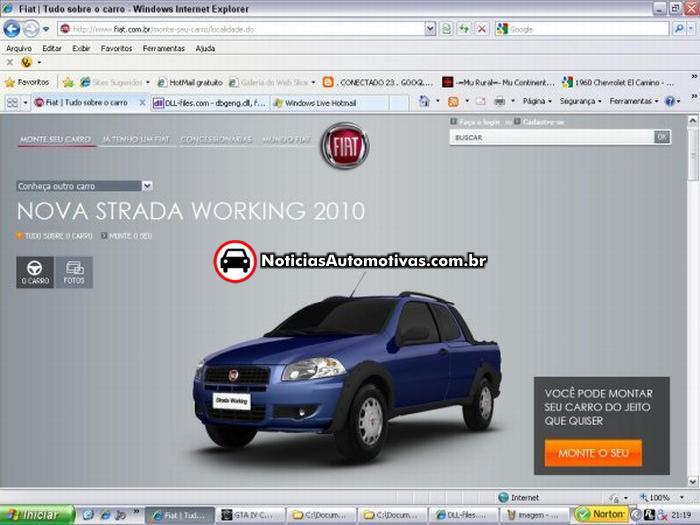
Task: Open the tab list dropdown arrow beside Quick Tabs
Action: 25,103
